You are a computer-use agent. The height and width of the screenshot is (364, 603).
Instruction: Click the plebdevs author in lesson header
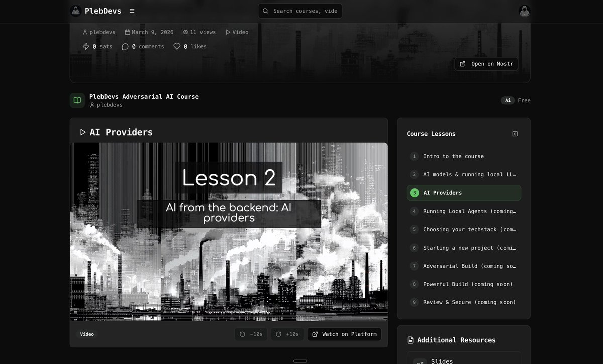(x=99, y=32)
